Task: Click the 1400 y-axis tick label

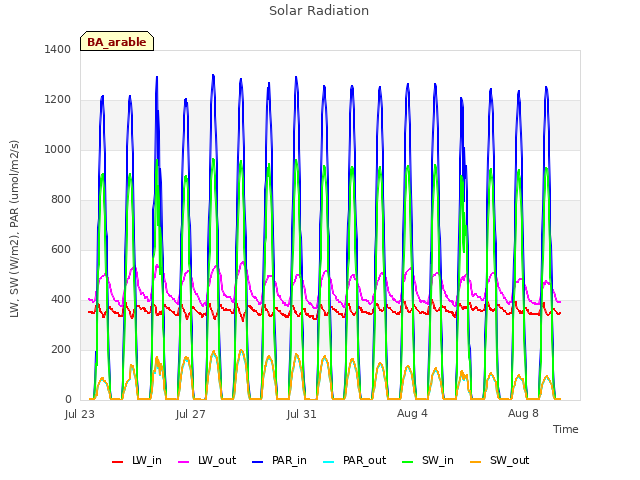Action: pyautogui.click(x=58, y=49)
